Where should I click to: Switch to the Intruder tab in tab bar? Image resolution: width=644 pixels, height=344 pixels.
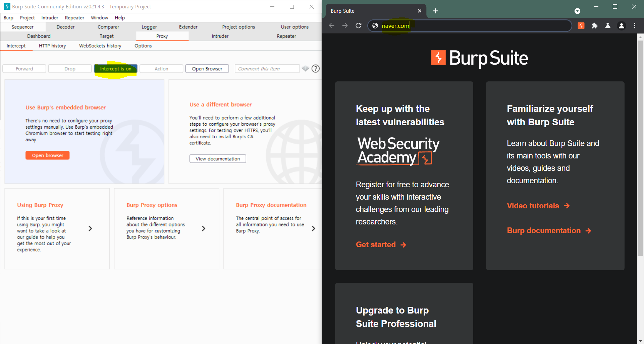tap(220, 36)
